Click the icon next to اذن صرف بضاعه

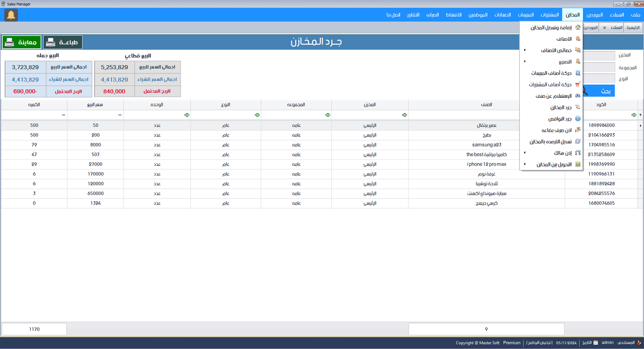[578, 130]
